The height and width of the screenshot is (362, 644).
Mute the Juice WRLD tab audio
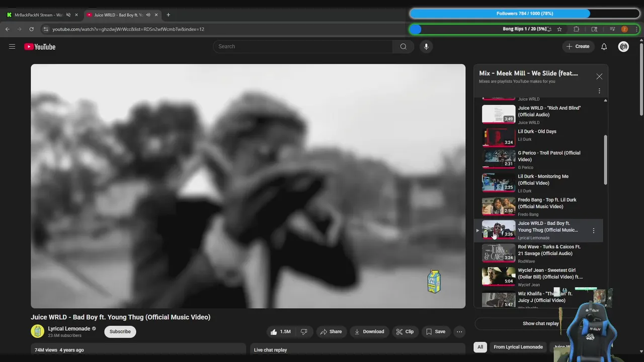pos(148,15)
